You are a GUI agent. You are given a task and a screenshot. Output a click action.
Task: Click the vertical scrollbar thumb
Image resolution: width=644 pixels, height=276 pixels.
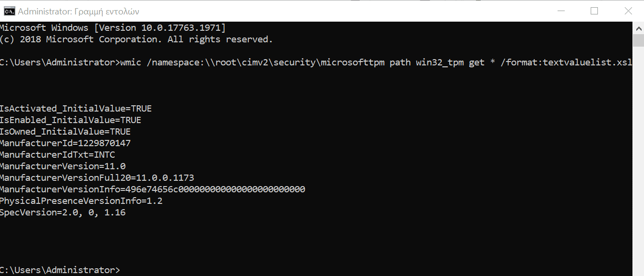[638, 41]
